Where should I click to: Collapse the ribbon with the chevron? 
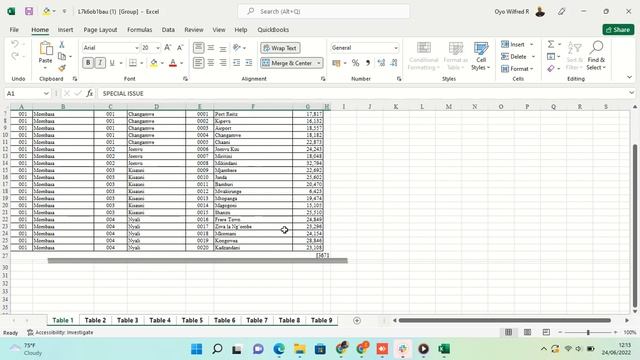pyautogui.click(x=629, y=77)
